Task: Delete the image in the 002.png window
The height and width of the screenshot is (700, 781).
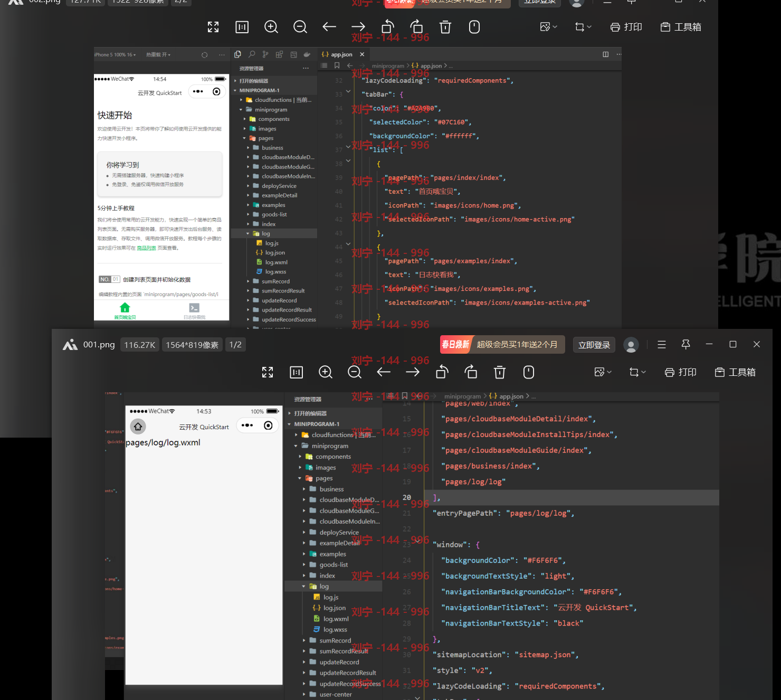Action: (445, 27)
